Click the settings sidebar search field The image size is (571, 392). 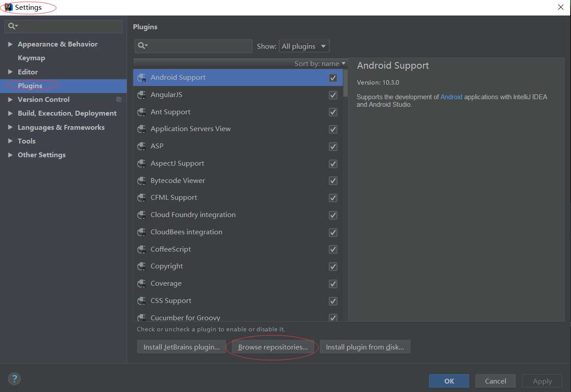pos(63,26)
